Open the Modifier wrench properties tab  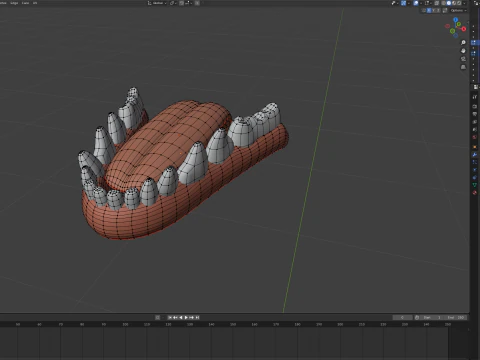tap(475, 155)
